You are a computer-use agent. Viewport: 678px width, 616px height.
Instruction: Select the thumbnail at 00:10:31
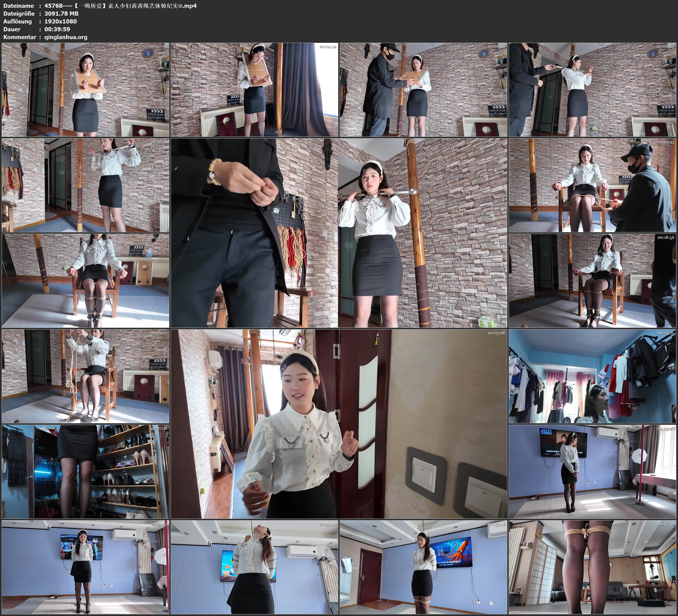coord(85,185)
